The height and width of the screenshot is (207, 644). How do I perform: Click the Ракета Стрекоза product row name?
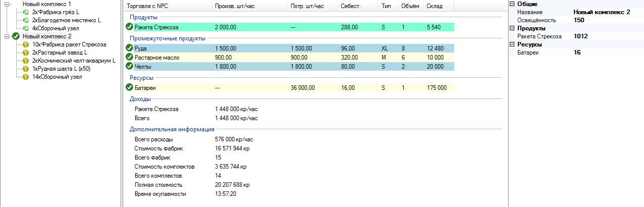click(156, 27)
